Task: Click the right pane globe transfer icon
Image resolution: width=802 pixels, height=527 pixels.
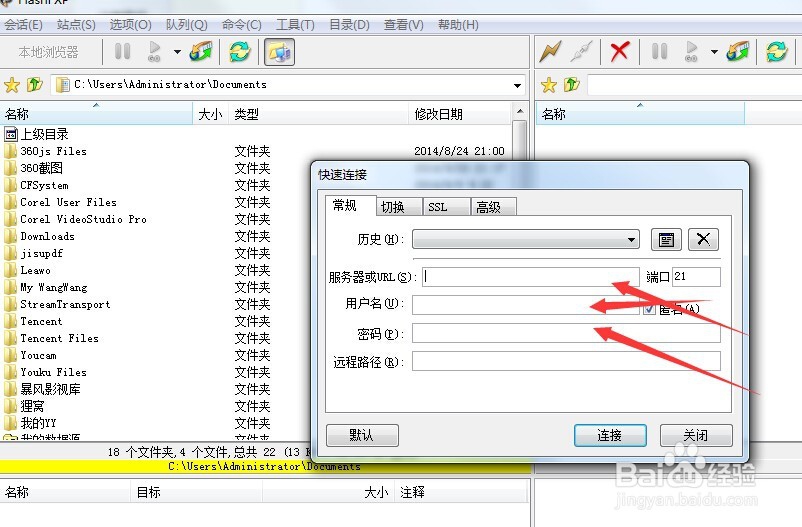Action: click(x=738, y=51)
